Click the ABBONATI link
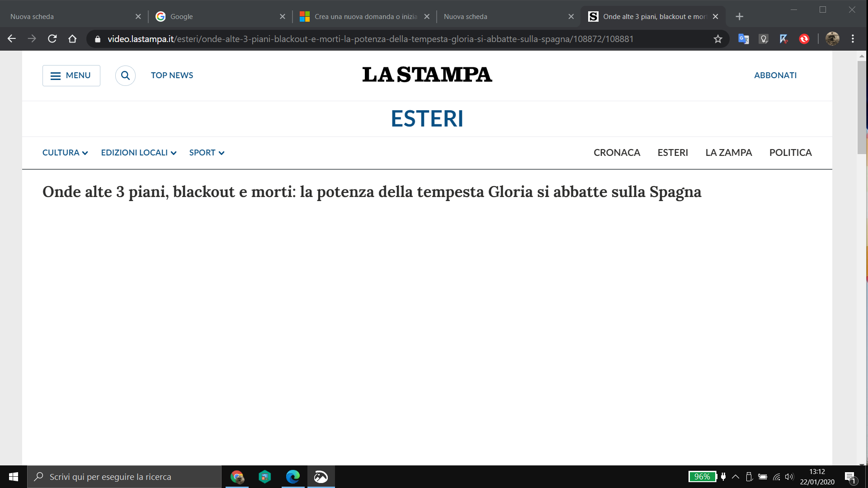Screen dimensions: 868x488 coord(775,75)
